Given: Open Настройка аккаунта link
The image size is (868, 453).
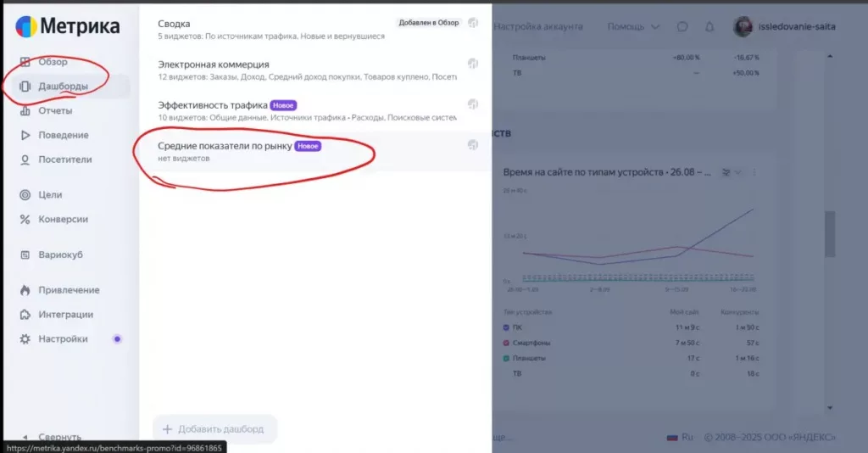Looking at the screenshot, I should [x=538, y=26].
